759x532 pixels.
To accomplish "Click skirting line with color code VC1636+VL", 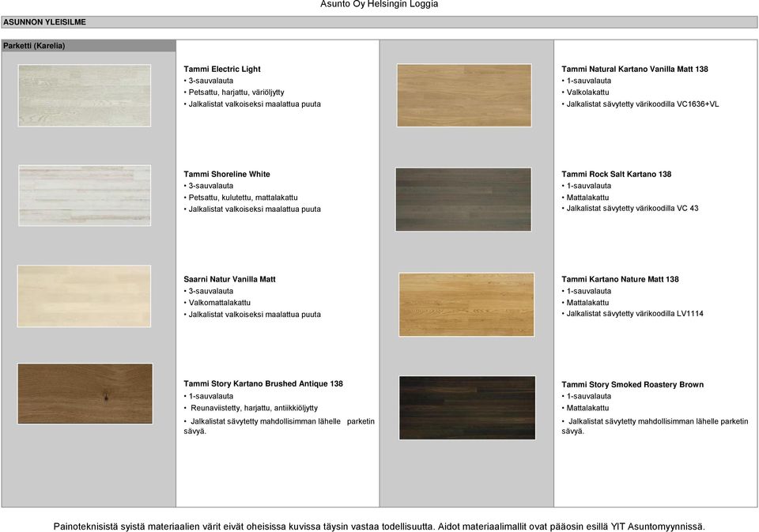I will tap(640, 104).
